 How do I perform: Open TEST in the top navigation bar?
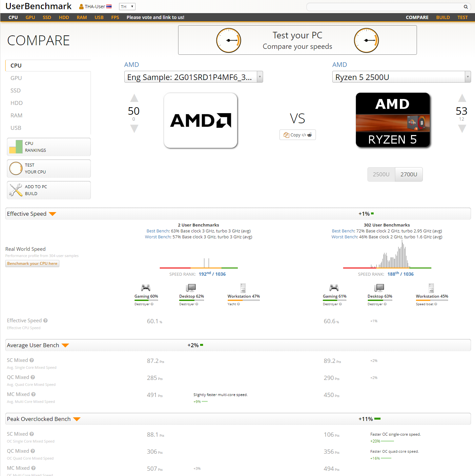[463, 17]
